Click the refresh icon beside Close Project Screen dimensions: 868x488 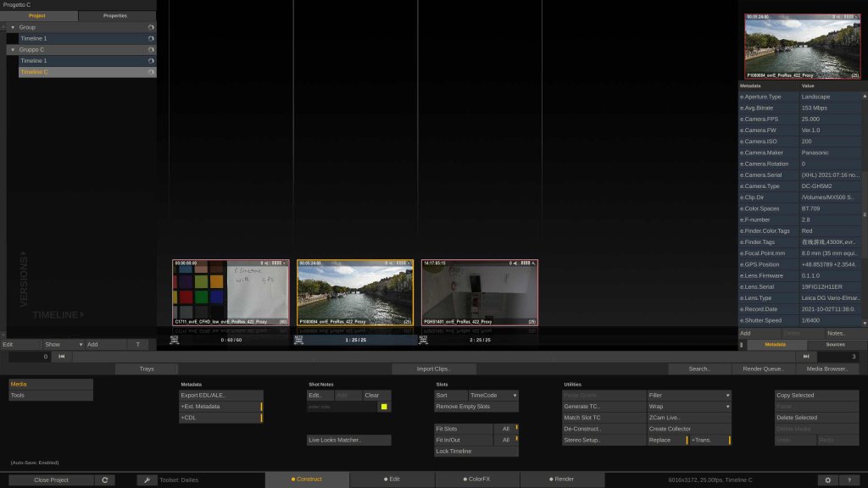coord(104,480)
